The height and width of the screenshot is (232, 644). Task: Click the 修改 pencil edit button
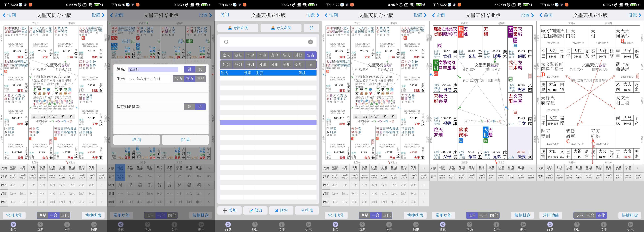click(255, 210)
